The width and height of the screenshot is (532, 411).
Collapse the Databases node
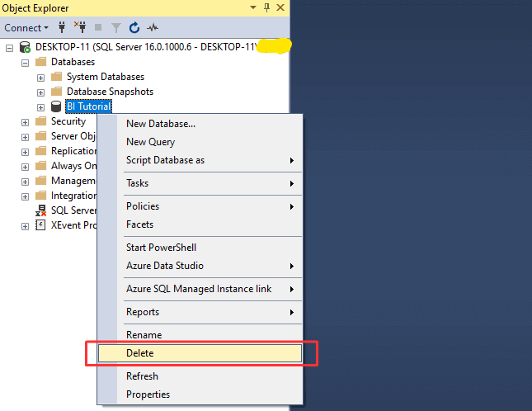pos(25,63)
